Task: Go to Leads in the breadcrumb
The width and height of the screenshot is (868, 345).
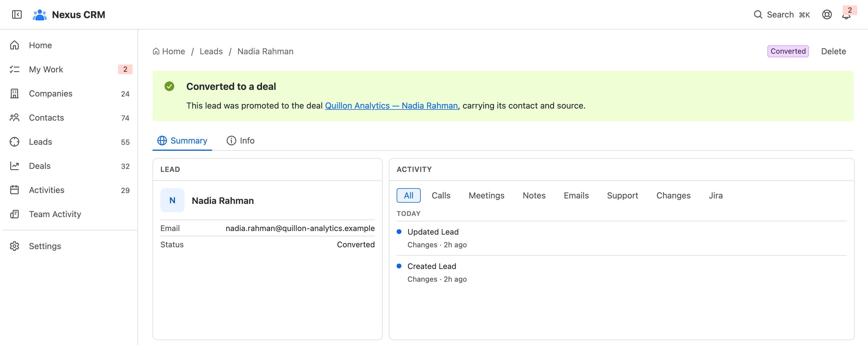Action: pyautogui.click(x=211, y=51)
